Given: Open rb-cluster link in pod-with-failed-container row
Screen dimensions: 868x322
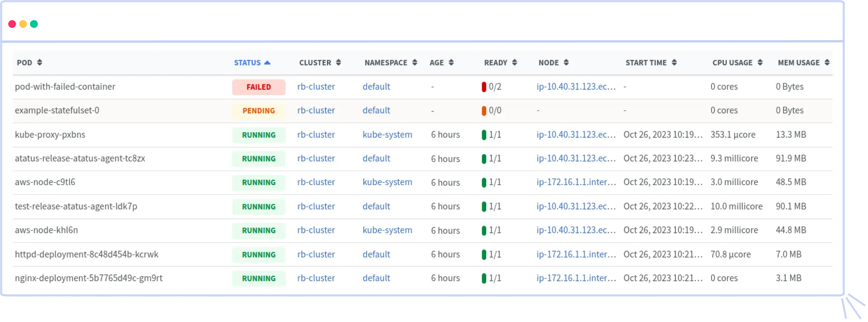Looking at the screenshot, I should (x=316, y=87).
